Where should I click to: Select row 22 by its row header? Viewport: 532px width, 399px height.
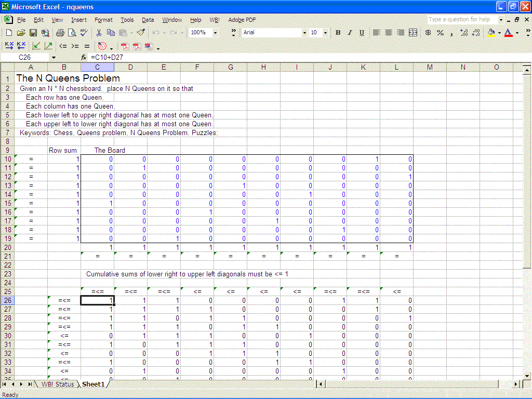click(7, 265)
